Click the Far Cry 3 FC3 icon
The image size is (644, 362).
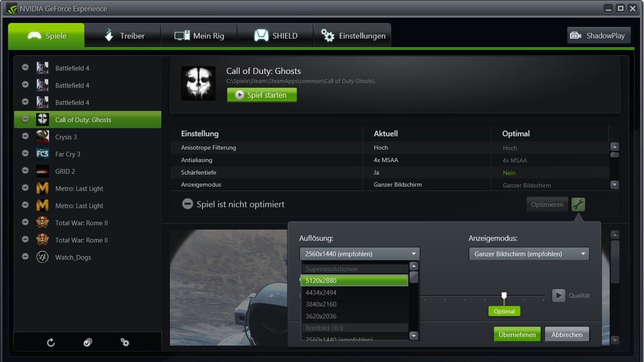42,154
